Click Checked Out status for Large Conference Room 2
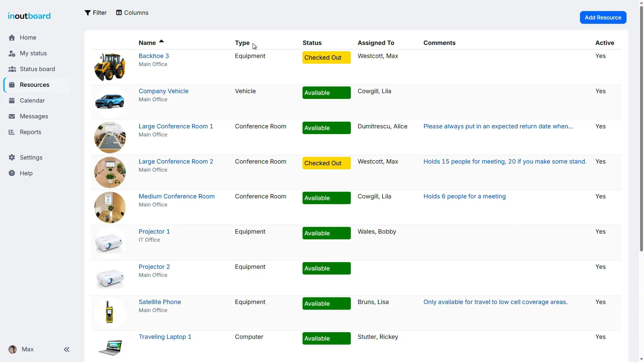644x362 pixels. coord(326,163)
